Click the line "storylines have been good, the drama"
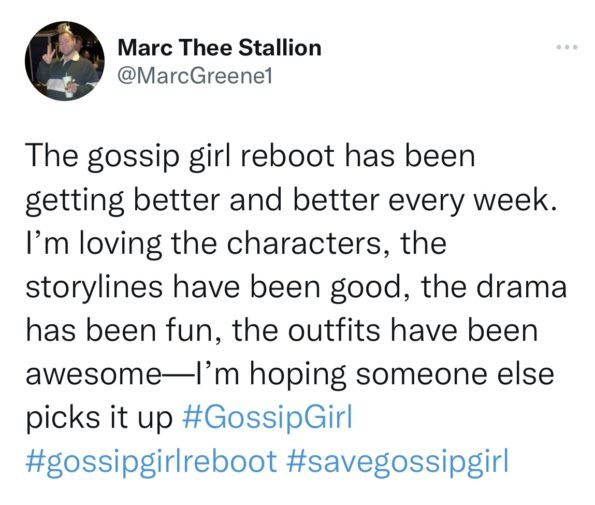Viewport: 595px width, 505px height. click(x=296, y=287)
